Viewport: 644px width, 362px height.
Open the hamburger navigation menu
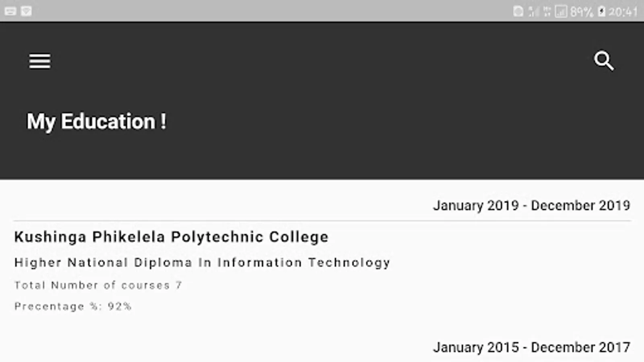coord(39,61)
